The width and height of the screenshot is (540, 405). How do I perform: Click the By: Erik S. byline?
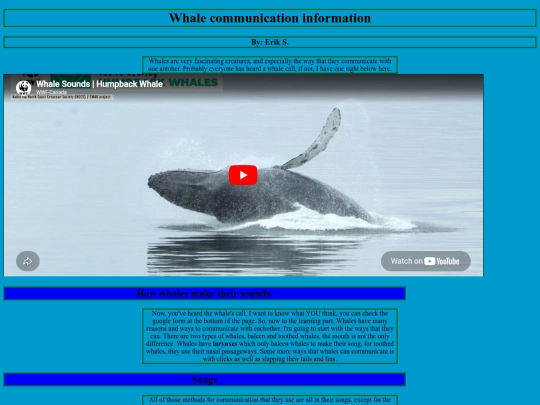pyautogui.click(x=270, y=42)
